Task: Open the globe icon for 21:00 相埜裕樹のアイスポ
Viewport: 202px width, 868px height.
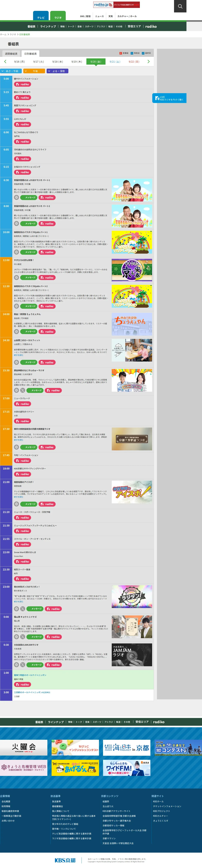Action: click(x=16, y=504)
